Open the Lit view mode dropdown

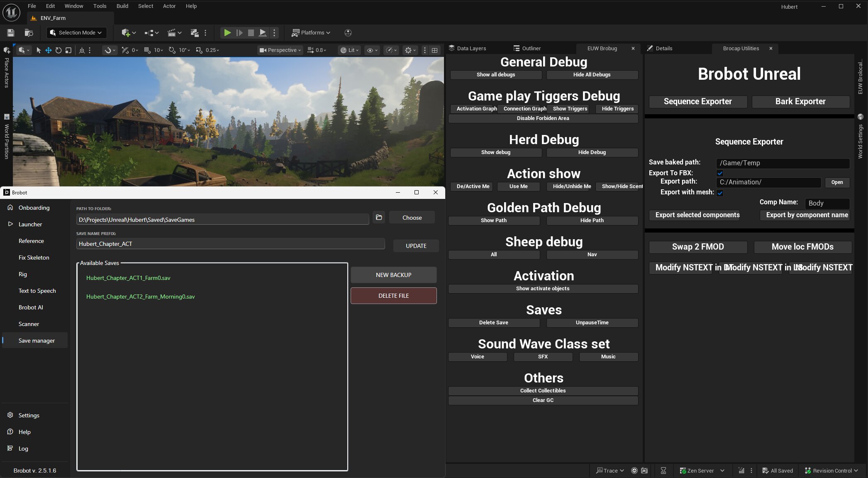(350, 50)
